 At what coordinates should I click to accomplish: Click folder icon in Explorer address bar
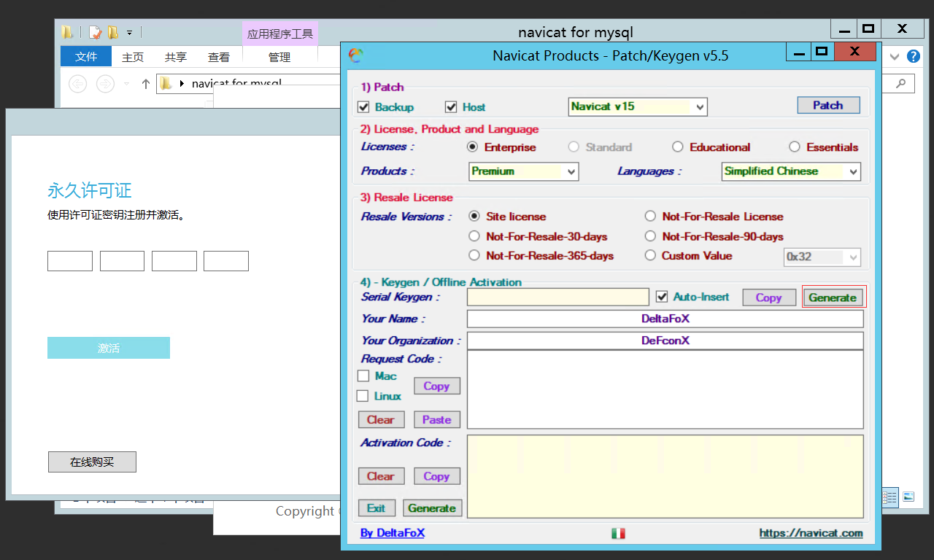tap(166, 83)
